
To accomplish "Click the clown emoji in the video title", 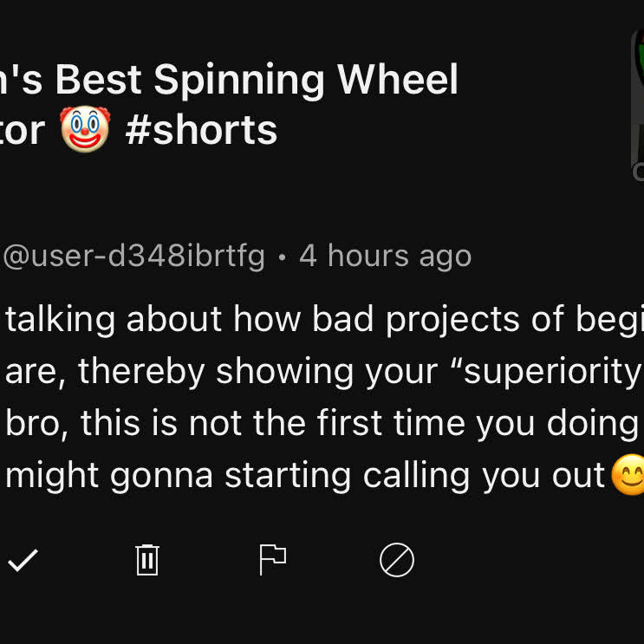I will pyautogui.click(x=85, y=131).
